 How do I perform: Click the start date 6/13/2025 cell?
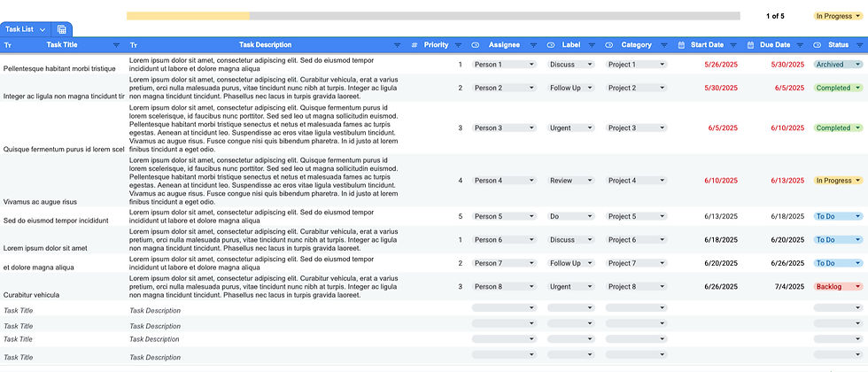(x=721, y=216)
